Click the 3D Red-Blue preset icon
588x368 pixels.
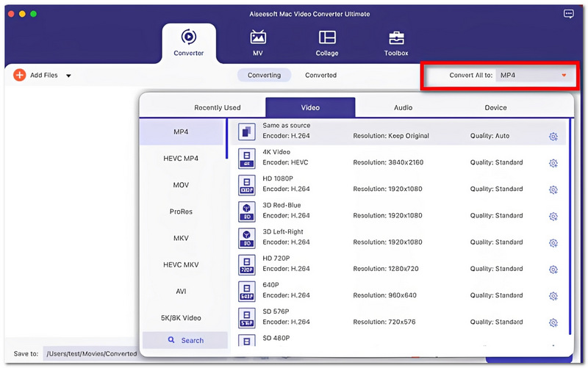coord(247,212)
